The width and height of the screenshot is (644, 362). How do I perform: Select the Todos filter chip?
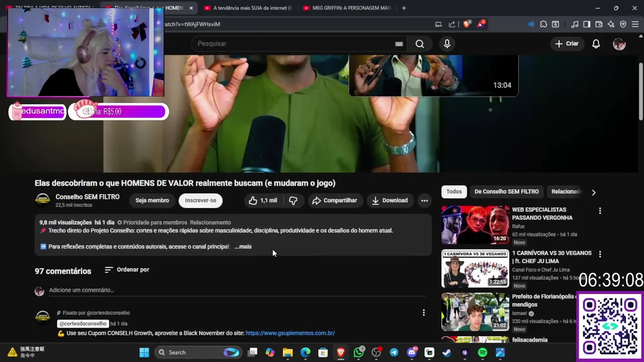point(454,192)
